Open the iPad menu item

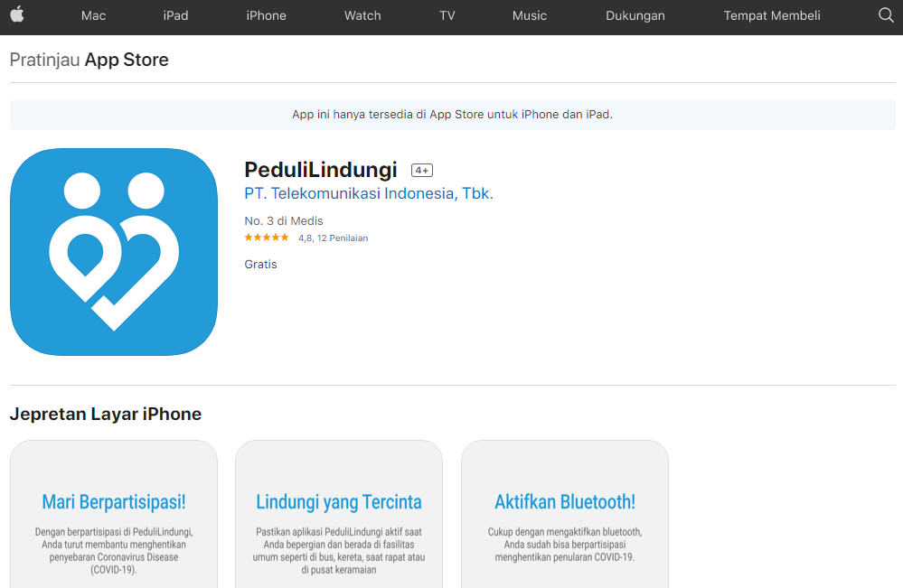(x=175, y=15)
